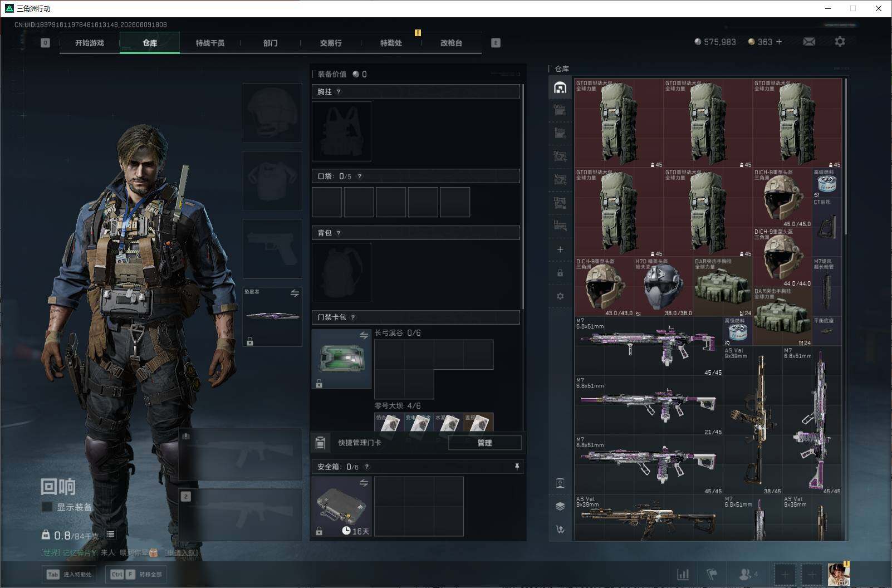Image resolution: width=892 pixels, height=588 pixels.
Task: Select the M7 rifle showing 21/45
Action: point(649,406)
